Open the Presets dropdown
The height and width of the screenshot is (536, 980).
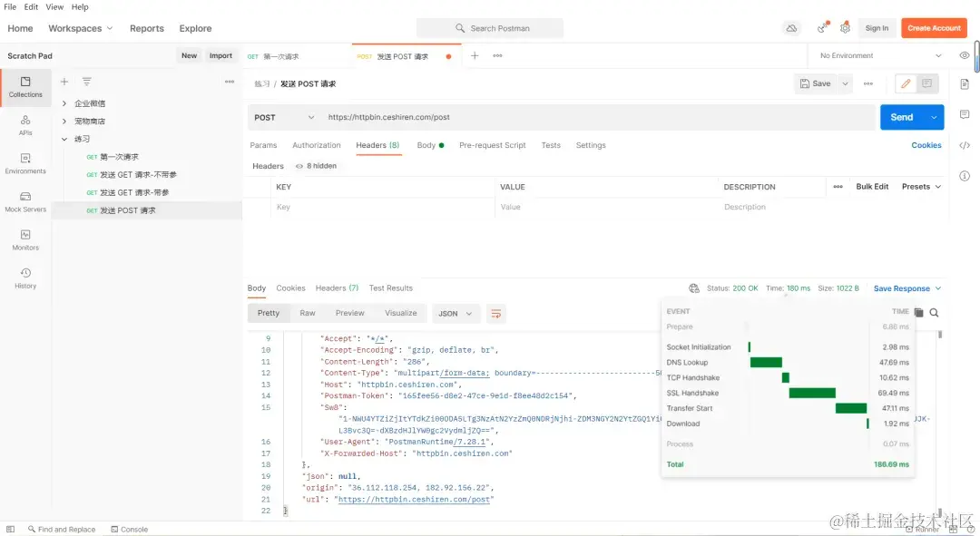921,187
